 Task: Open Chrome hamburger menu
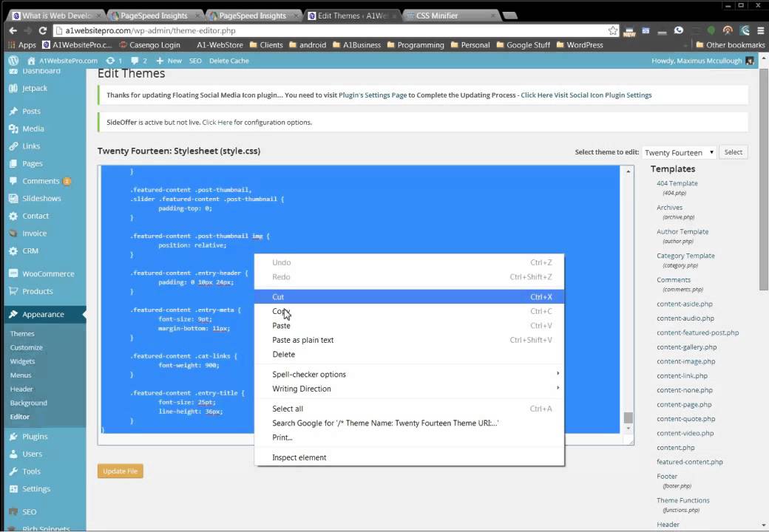pyautogui.click(x=760, y=30)
